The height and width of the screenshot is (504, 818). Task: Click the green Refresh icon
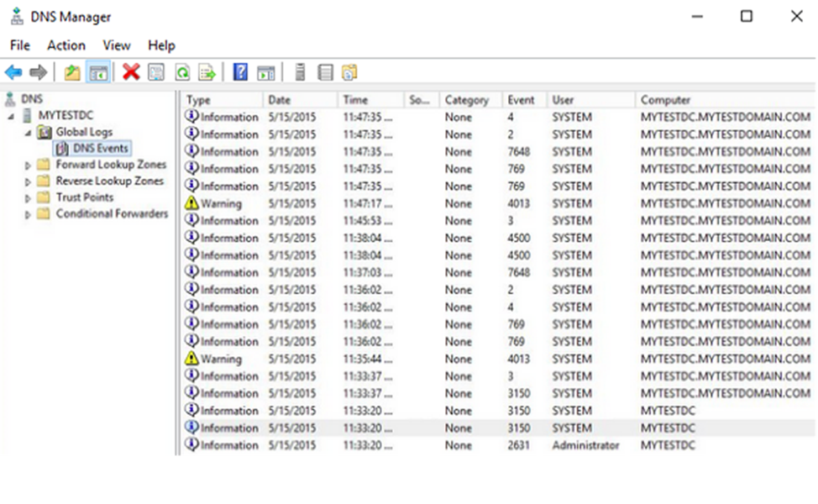pos(182,72)
